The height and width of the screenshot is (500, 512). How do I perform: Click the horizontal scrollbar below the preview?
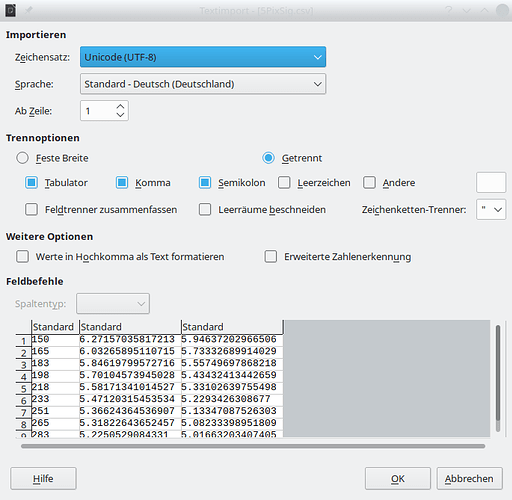[253, 446]
